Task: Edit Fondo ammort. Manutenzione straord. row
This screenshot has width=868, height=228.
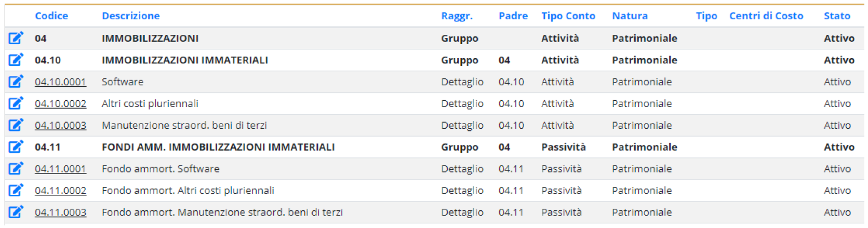Action: [16, 212]
